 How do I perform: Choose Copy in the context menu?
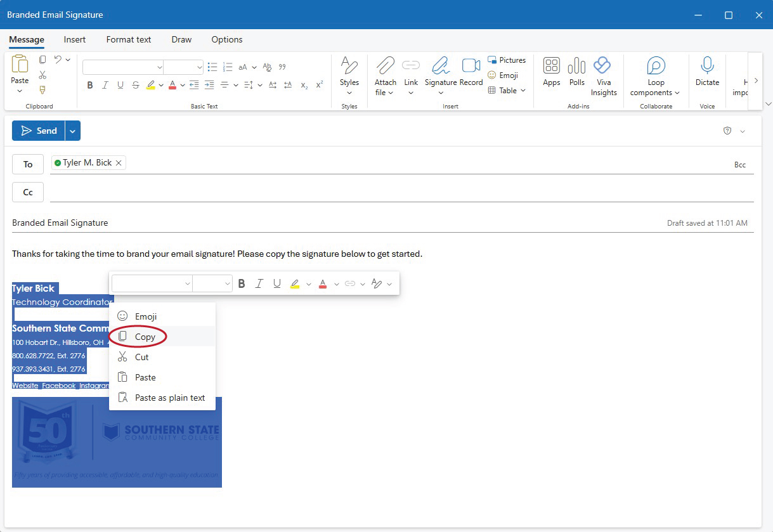[162, 337]
